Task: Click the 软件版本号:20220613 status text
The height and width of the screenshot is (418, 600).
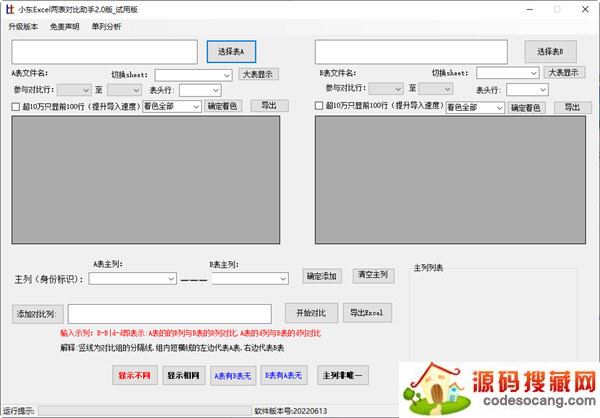Action: point(291,411)
